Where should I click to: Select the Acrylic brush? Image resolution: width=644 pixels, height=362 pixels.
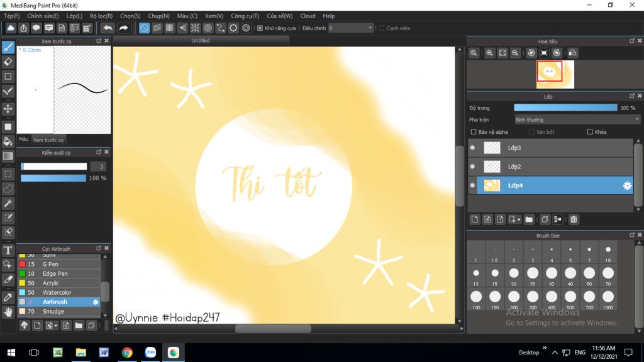click(x=58, y=283)
